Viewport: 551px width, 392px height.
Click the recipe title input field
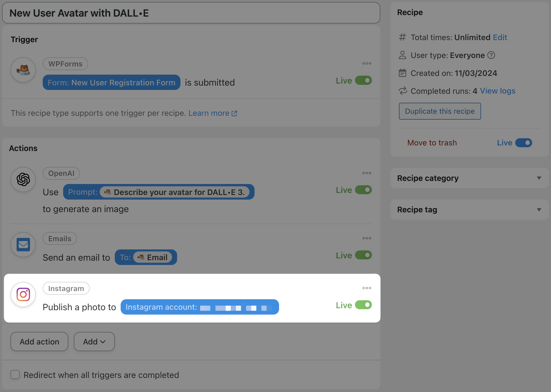pos(191,13)
